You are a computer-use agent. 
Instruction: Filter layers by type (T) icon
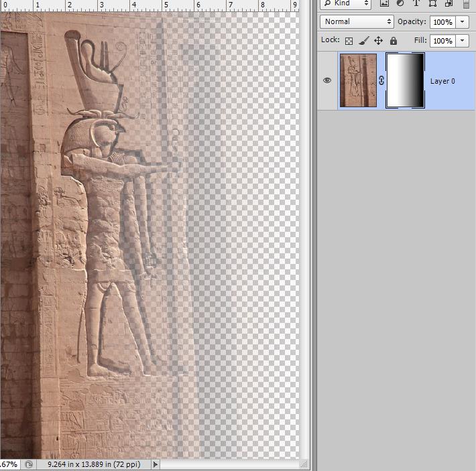point(416,3)
